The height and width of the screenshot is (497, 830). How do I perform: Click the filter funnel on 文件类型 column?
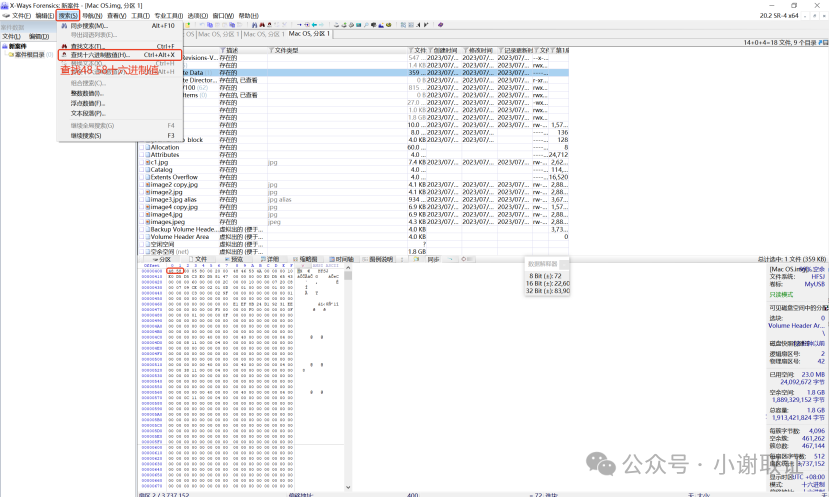tap(271, 50)
